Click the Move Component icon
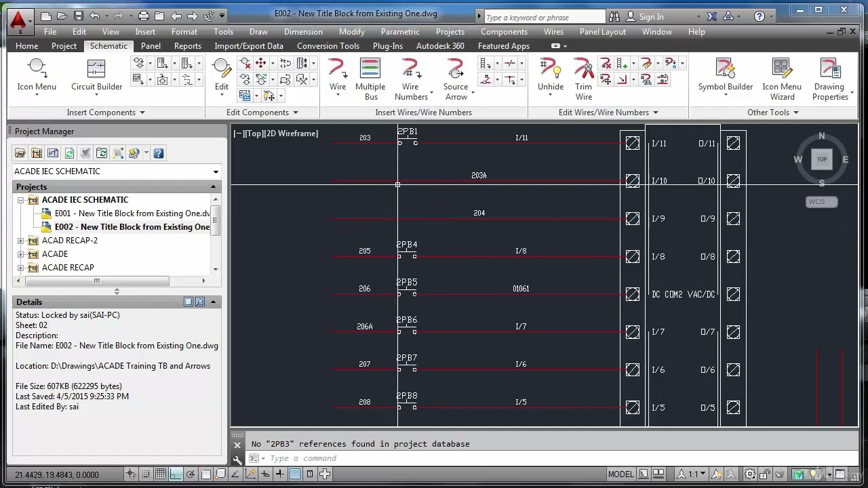Image resolution: width=868 pixels, height=488 pixels. click(x=260, y=63)
